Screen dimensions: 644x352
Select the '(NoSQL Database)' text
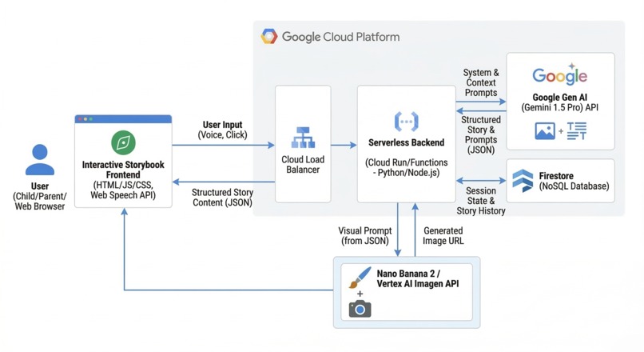[574, 186]
